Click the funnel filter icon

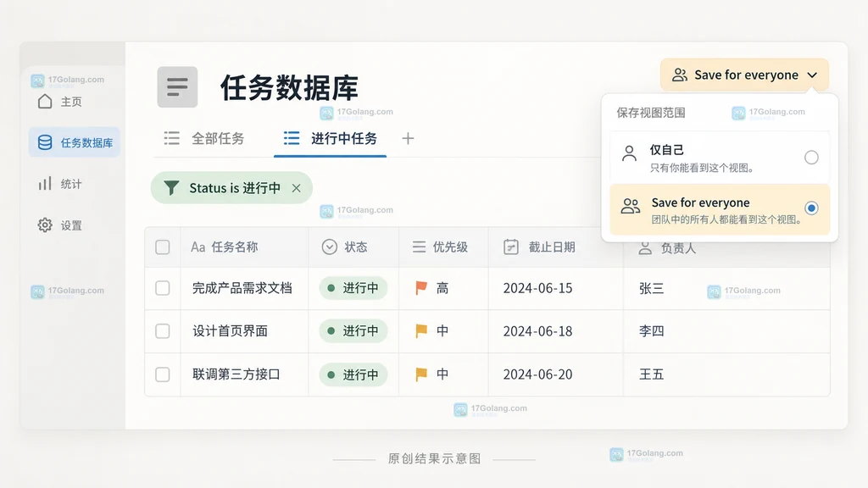[171, 188]
